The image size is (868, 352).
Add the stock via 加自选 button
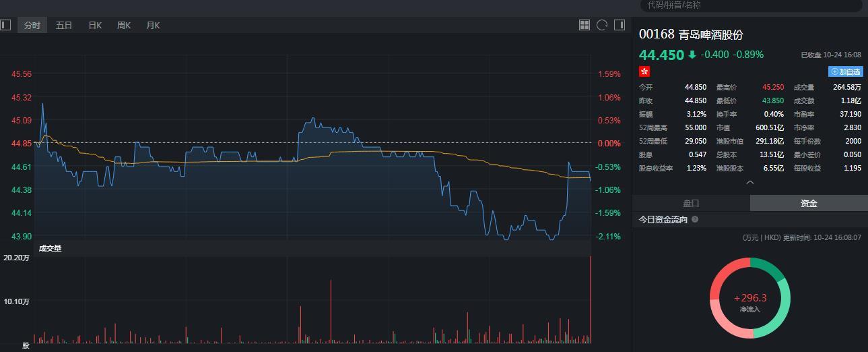pos(845,71)
